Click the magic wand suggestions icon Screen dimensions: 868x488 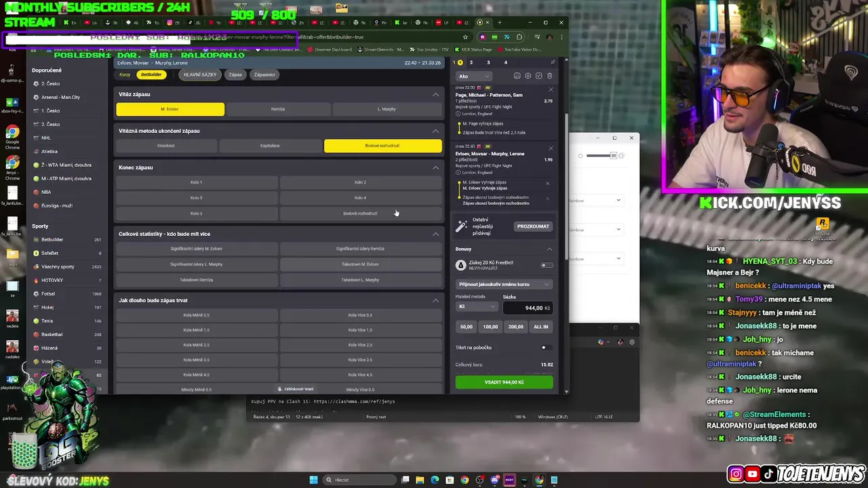[461, 226]
